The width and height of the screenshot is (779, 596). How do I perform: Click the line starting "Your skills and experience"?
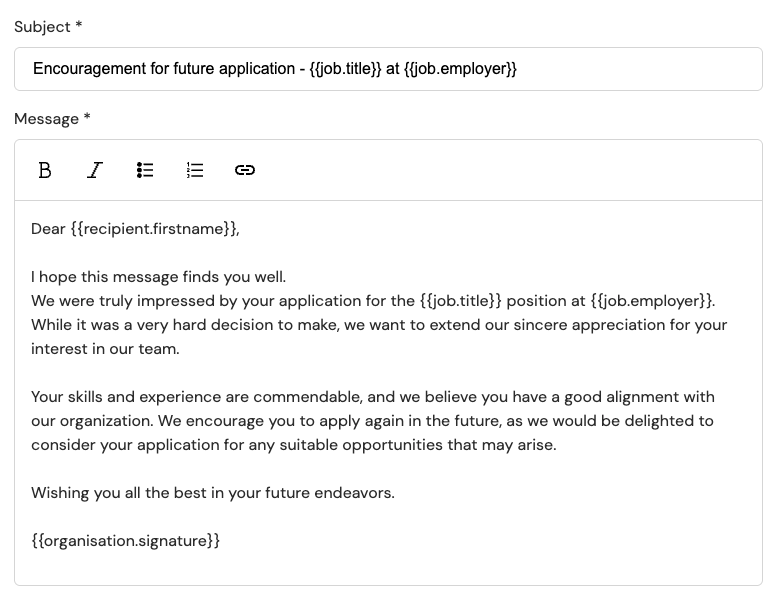[x=373, y=397]
